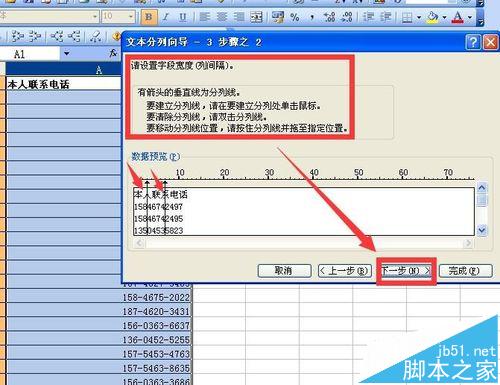Click Remove Dependent Arrows icon

coord(74,36)
